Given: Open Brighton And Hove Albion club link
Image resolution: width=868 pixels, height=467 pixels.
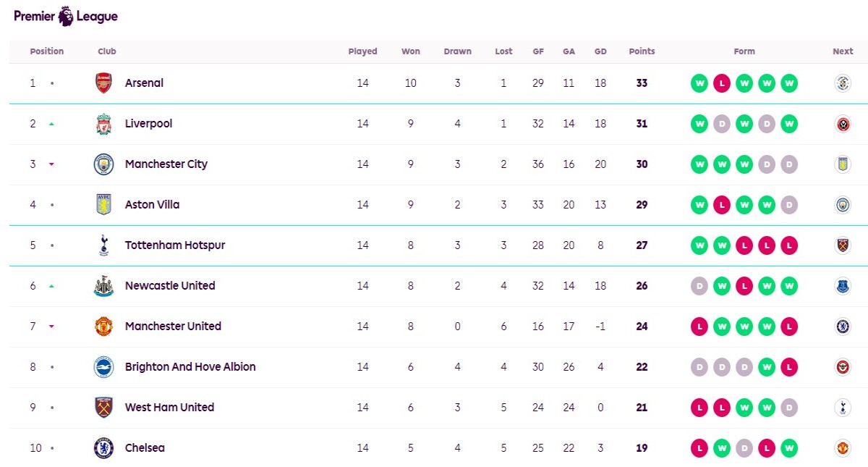Looking at the screenshot, I should coord(190,367).
